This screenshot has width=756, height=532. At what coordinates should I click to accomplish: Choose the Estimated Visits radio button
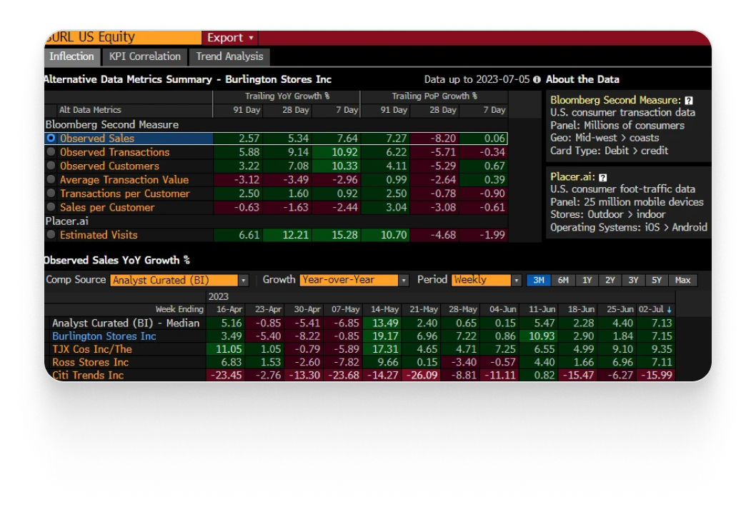[51, 235]
